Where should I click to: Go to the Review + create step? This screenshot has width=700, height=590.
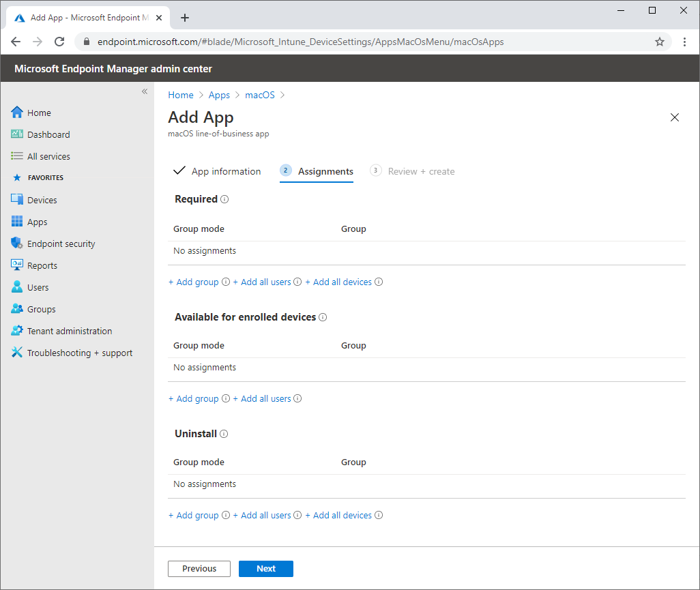[412, 171]
